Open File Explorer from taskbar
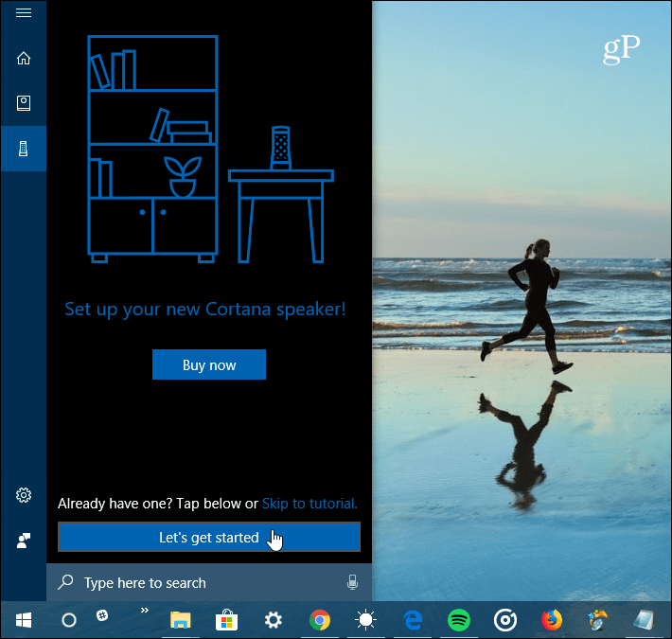Viewport: 672px width, 639px height. (x=181, y=620)
